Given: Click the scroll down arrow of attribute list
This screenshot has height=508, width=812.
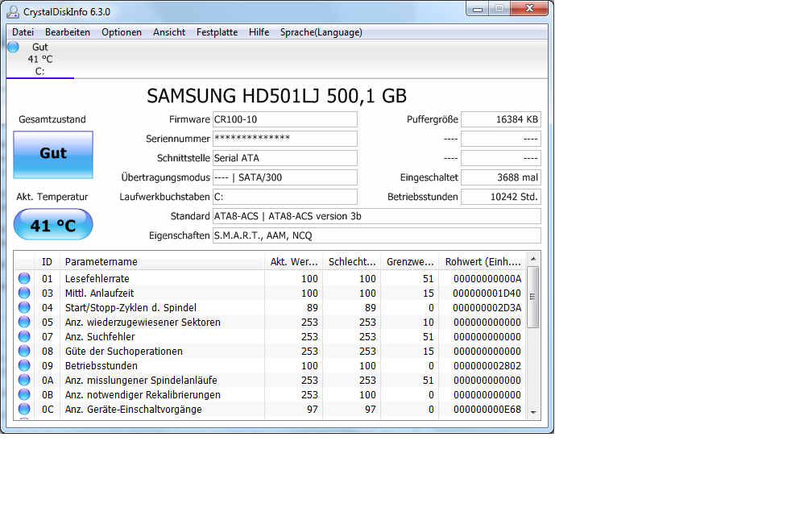Looking at the screenshot, I should click(x=533, y=413).
